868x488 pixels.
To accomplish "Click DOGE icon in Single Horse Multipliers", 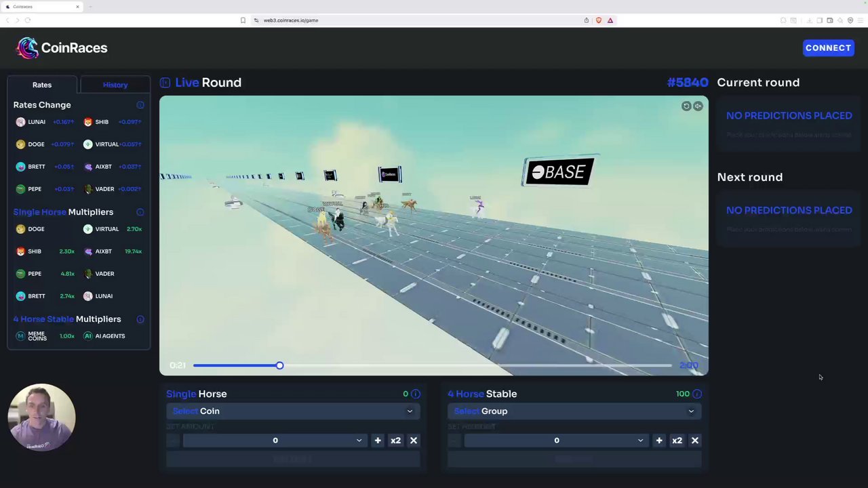I will (20, 229).
